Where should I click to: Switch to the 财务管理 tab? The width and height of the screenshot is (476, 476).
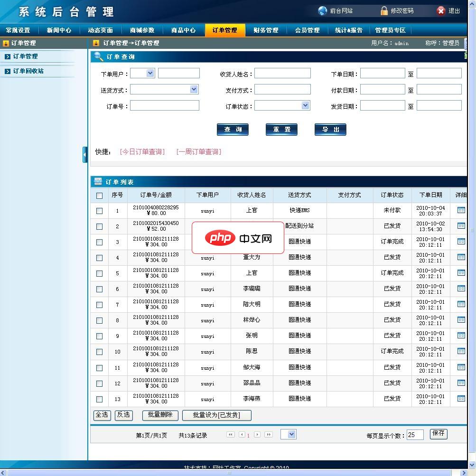tap(266, 30)
